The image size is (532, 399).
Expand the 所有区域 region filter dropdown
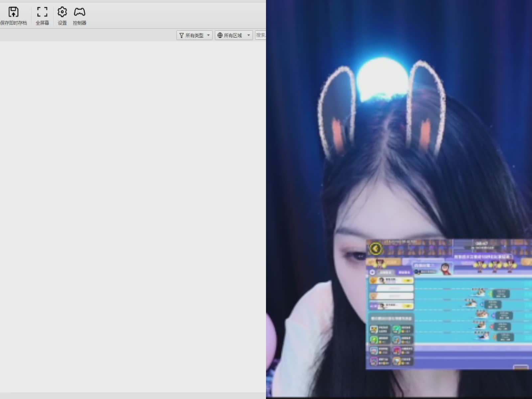[x=233, y=35]
